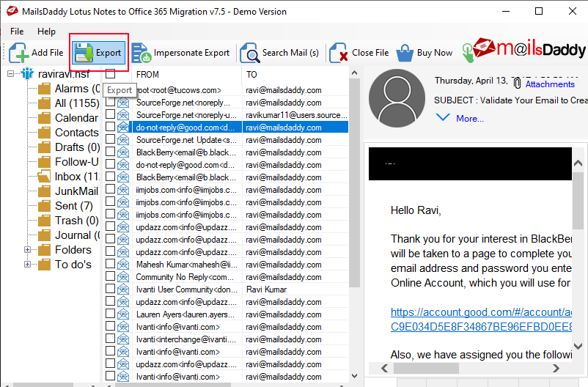Click the blue More chevron arrow
Image resolution: width=588 pixels, height=387 pixels.
click(443, 117)
